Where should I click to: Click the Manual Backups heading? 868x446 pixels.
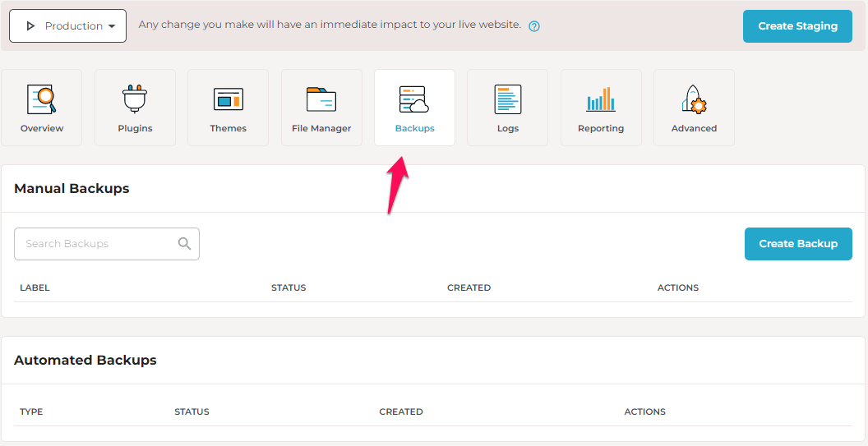72,189
